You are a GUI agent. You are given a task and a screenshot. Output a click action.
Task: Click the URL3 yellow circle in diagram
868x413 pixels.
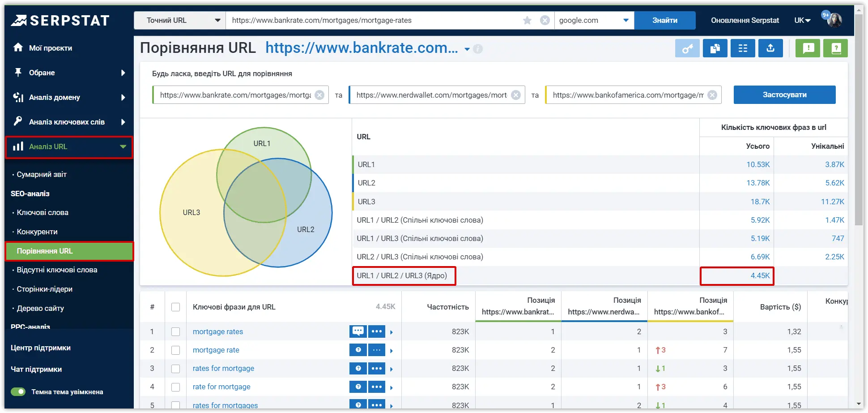point(191,212)
